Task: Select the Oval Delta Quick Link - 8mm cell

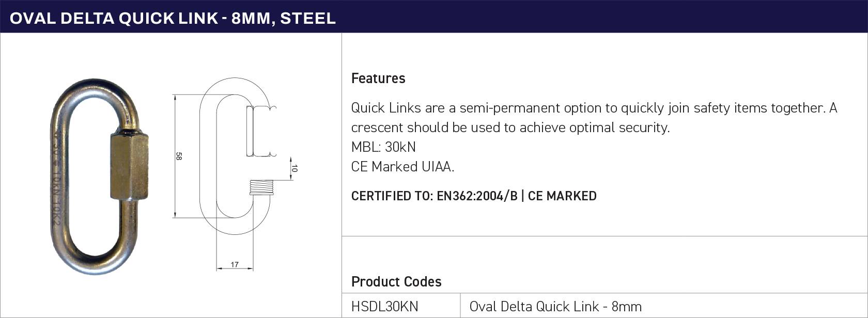Action: (664, 306)
